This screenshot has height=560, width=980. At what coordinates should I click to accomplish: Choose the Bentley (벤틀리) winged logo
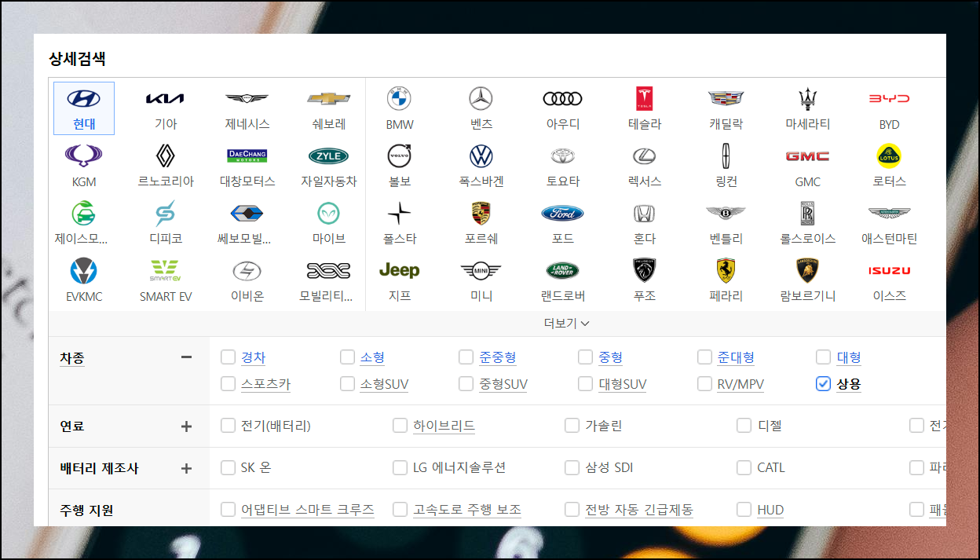[x=726, y=213]
